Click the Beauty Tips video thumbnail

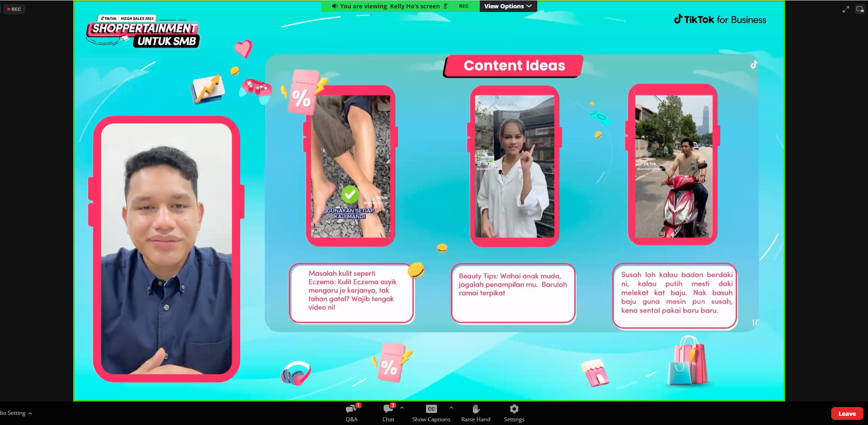point(514,166)
